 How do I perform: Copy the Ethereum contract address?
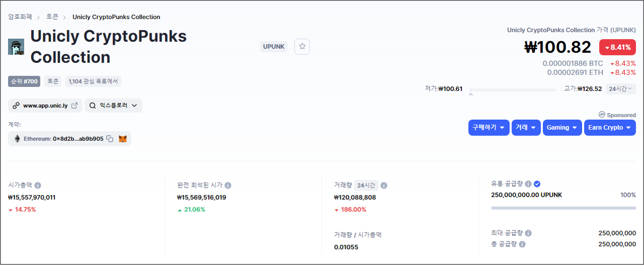pyautogui.click(x=110, y=139)
